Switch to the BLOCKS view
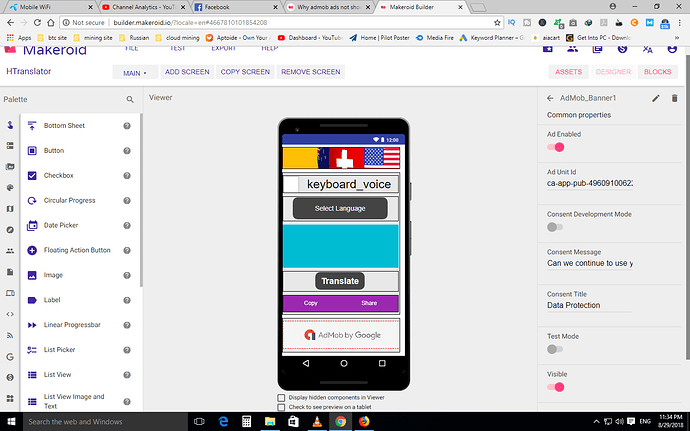The image size is (690, 431). pos(657,72)
